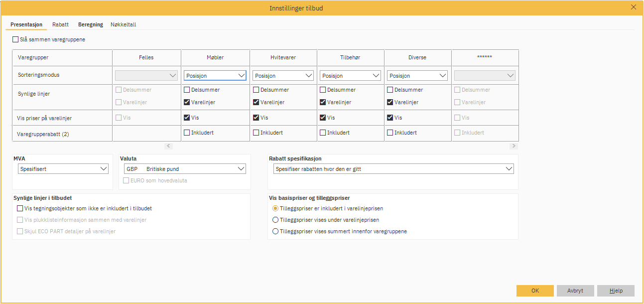
Task: Uncheck Varelinjer for Hvitevarer
Action: click(x=256, y=102)
